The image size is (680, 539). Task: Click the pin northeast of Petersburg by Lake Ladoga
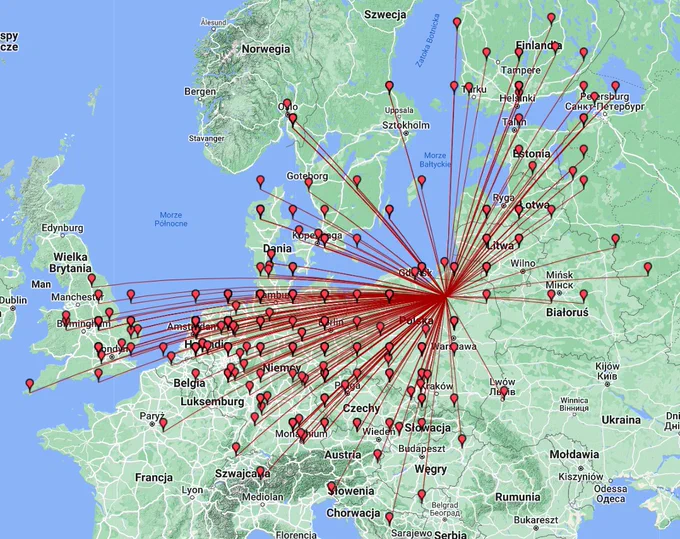pos(615,86)
